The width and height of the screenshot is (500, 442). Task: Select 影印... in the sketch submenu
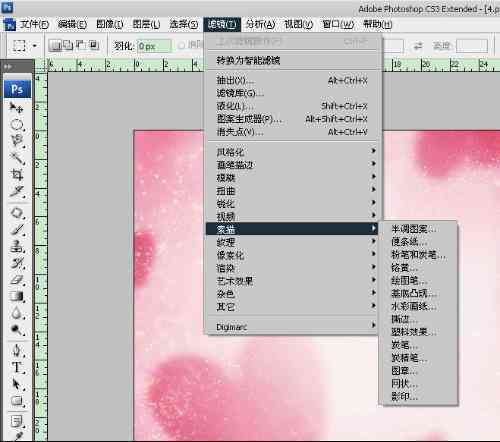point(420,396)
